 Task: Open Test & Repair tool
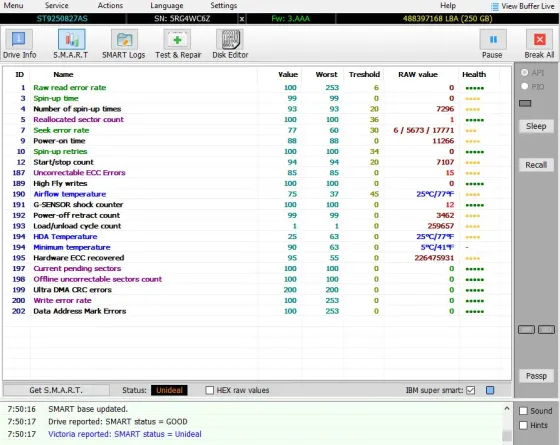coord(178,44)
